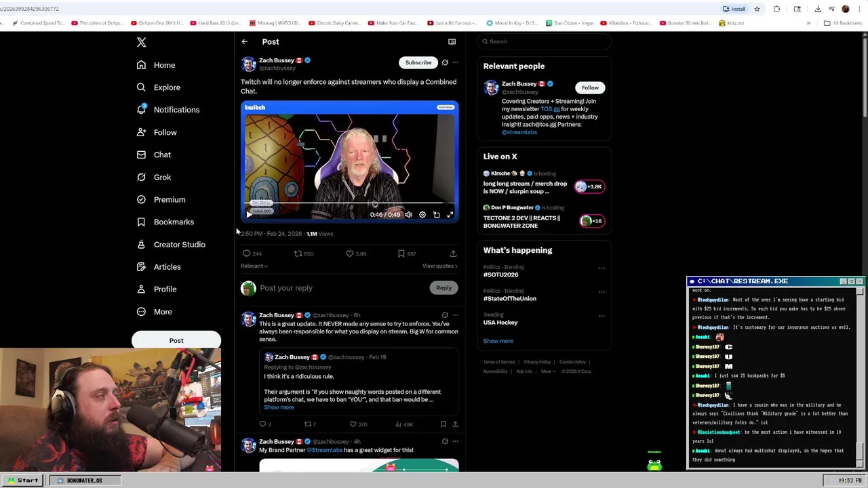
Task: Click the gray Reply button
Action: [x=443, y=288]
